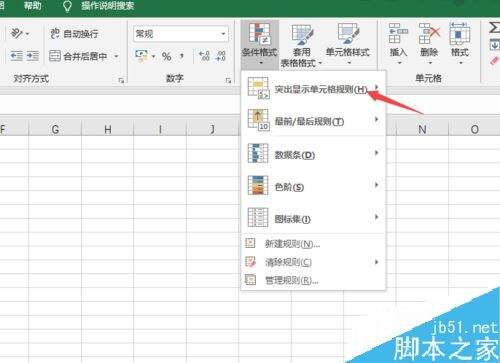The image size is (500, 363).
Task: Open Merge & Center dropdown arrow
Action: pos(116,56)
